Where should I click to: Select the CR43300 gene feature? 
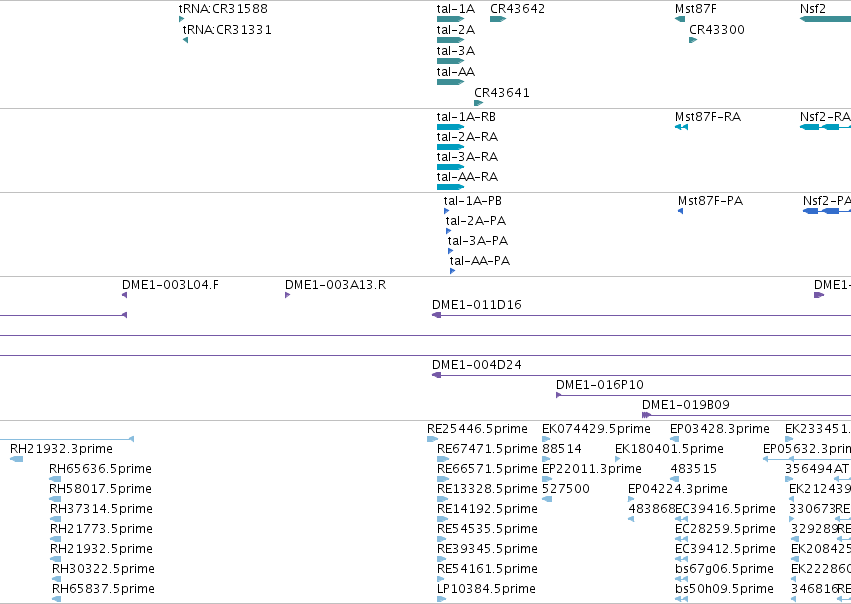693,40
